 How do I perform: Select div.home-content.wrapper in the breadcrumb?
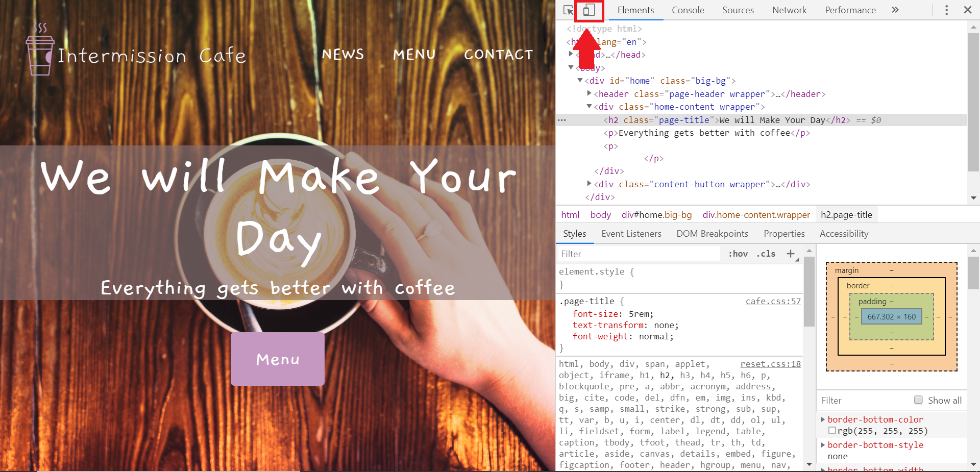pos(756,215)
